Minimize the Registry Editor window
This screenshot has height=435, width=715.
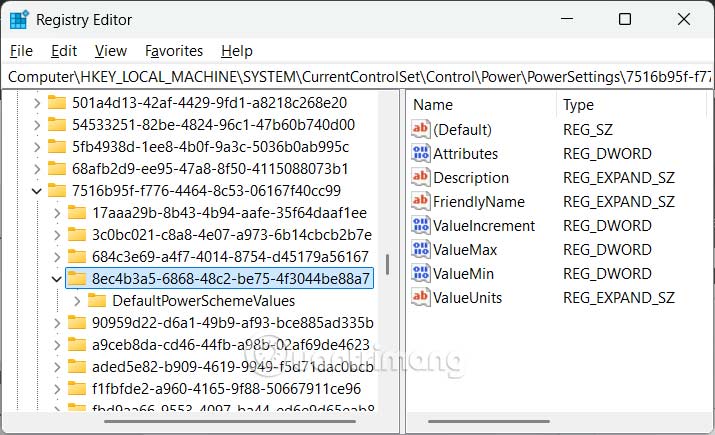coord(567,19)
